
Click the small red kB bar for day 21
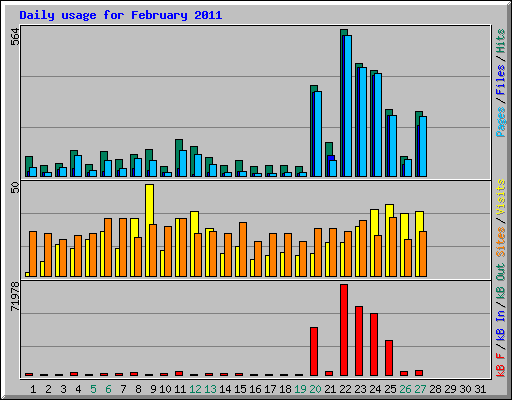pyautogui.click(x=329, y=373)
